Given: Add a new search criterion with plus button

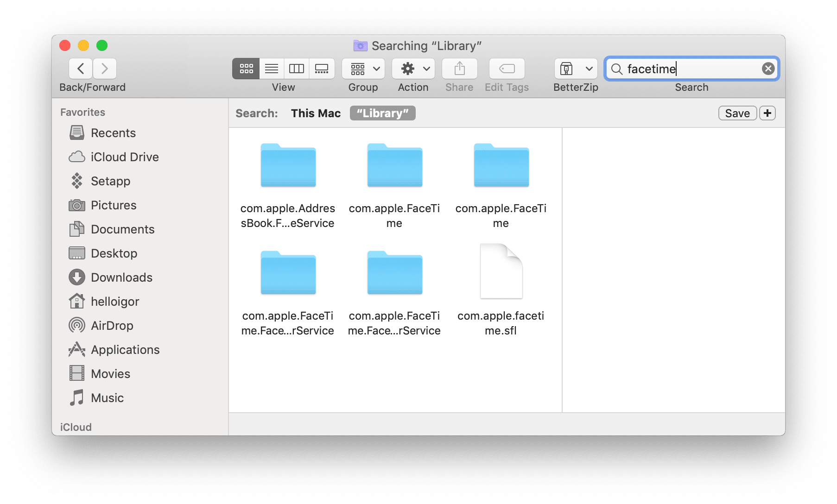Looking at the screenshot, I should [767, 113].
